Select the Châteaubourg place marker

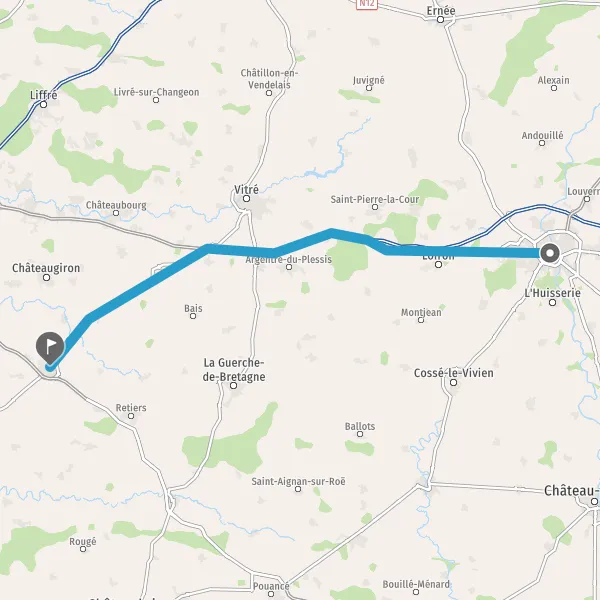pyautogui.click(x=116, y=213)
